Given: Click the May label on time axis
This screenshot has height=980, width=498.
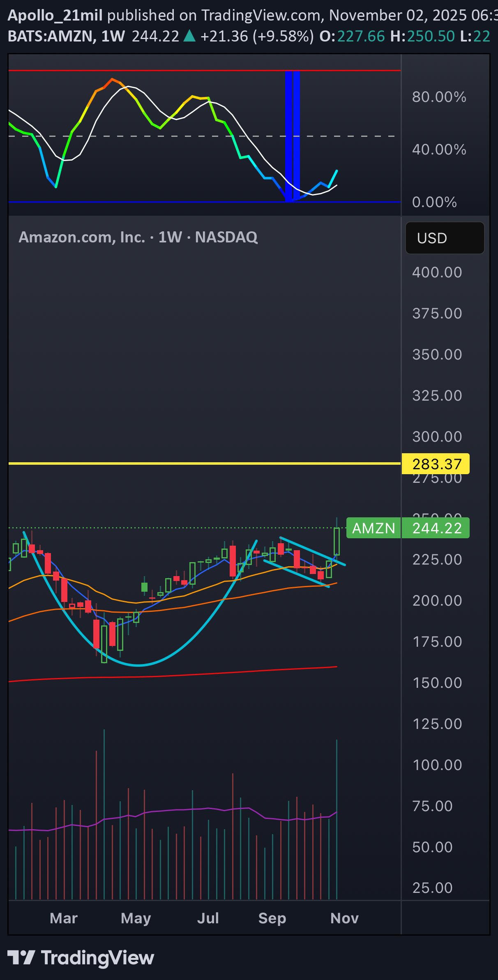Looking at the screenshot, I should 136,918.
